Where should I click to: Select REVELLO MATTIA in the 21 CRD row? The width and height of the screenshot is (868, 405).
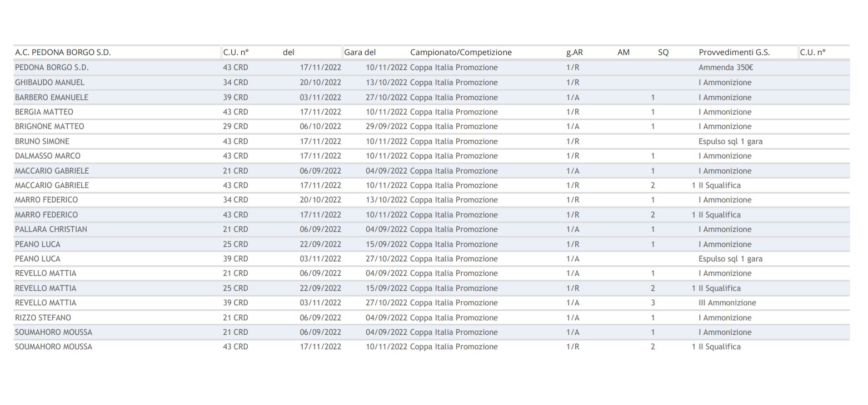[x=46, y=273]
